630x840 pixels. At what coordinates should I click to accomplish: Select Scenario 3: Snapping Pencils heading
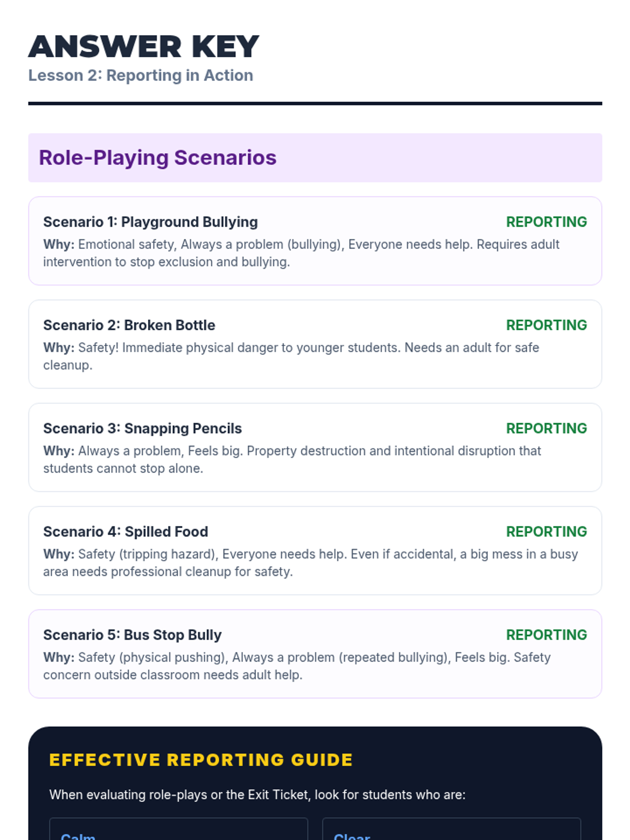[142, 428]
